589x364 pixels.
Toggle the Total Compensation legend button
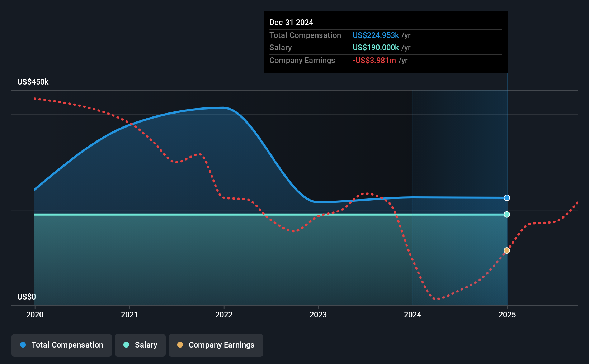pyautogui.click(x=62, y=345)
